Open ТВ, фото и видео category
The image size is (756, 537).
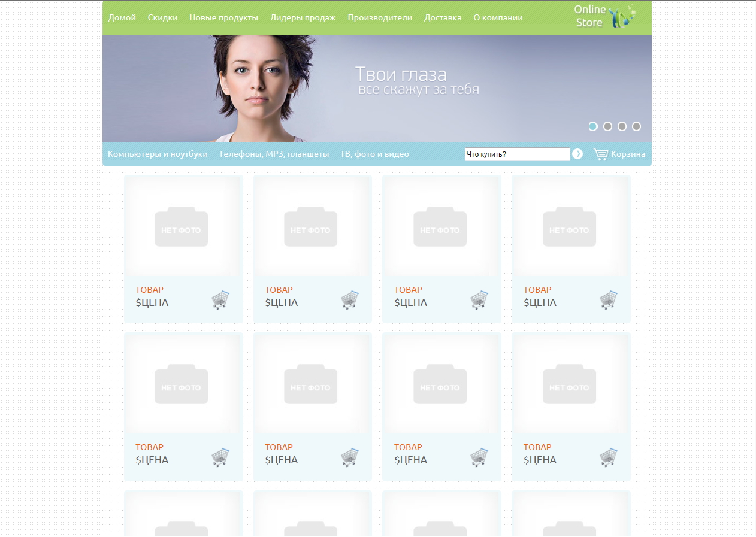coord(374,154)
